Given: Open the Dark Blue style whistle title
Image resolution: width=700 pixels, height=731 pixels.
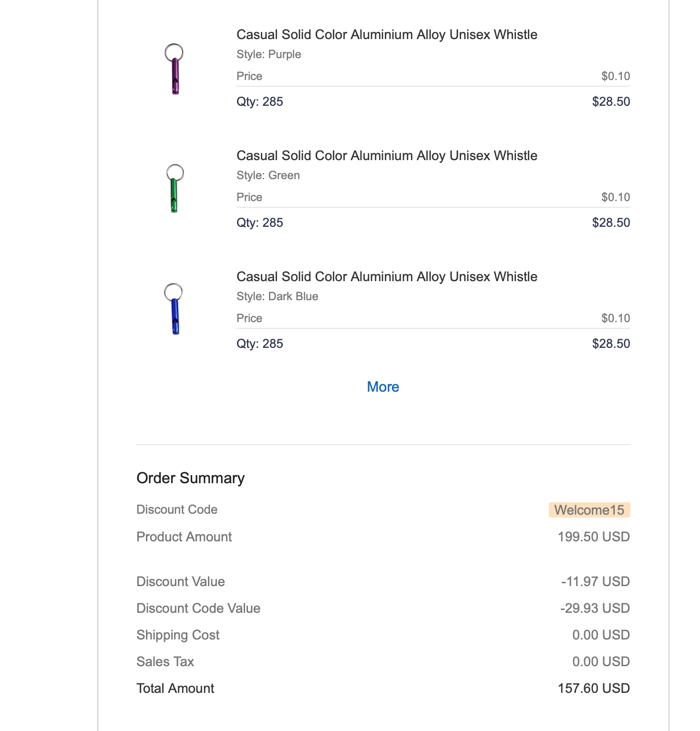Looking at the screenshot, I should (x=387, y=277).
